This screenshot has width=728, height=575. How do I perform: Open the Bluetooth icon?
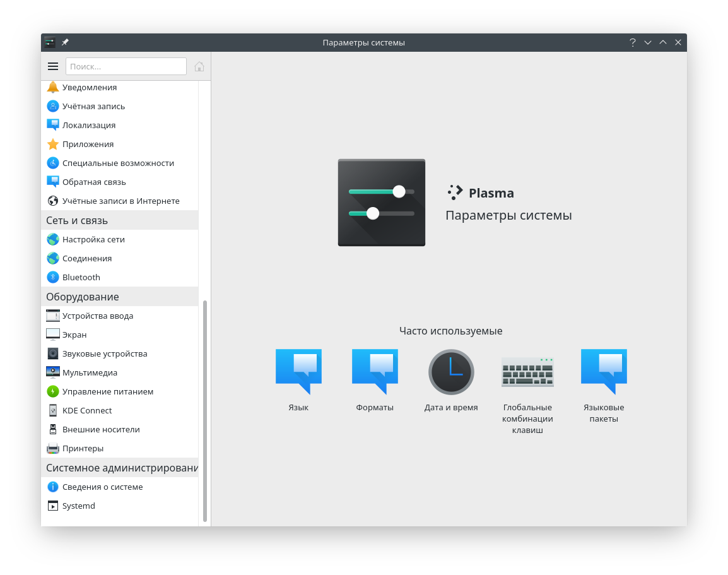53,277
